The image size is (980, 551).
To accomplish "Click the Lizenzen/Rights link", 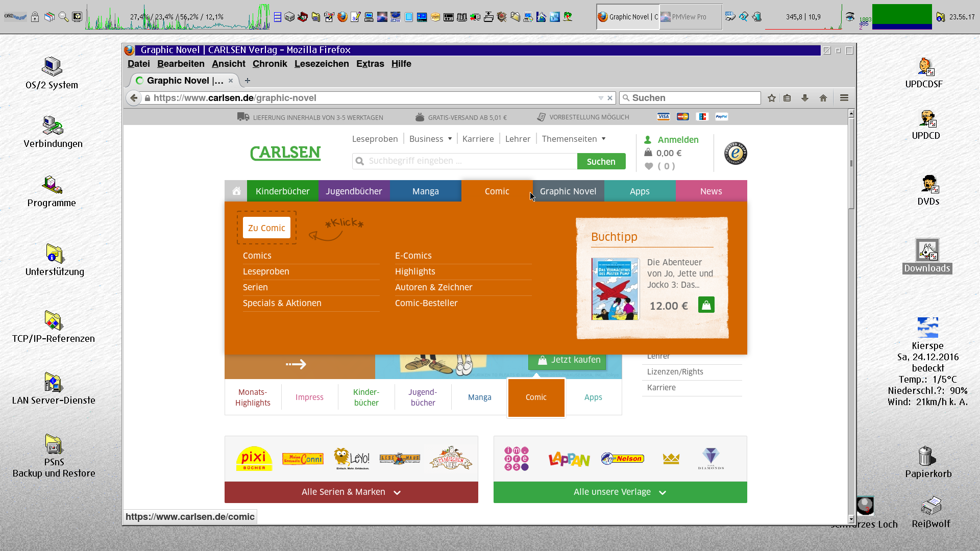I will point(675,372).
